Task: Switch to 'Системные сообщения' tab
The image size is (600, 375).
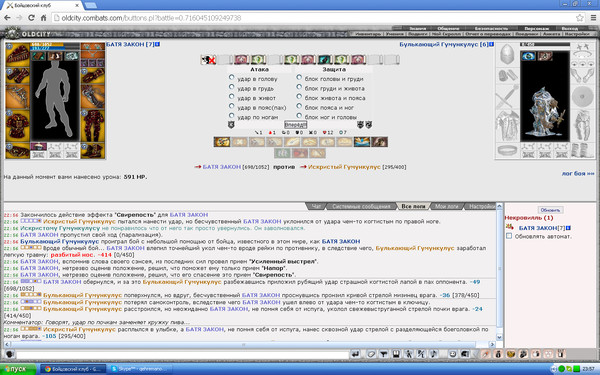Action: 361,206
